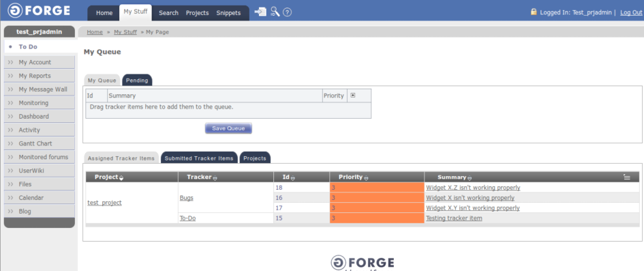The image size is (644, 271).
Task: Open My Account in the sidebar
Action: pyautogui.click(x=40, y=62)
